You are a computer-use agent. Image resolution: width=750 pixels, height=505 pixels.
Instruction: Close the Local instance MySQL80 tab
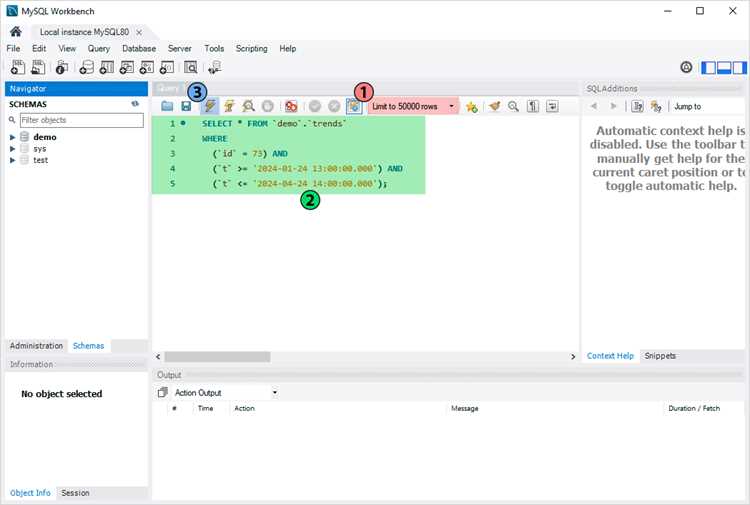coord(139,32)
